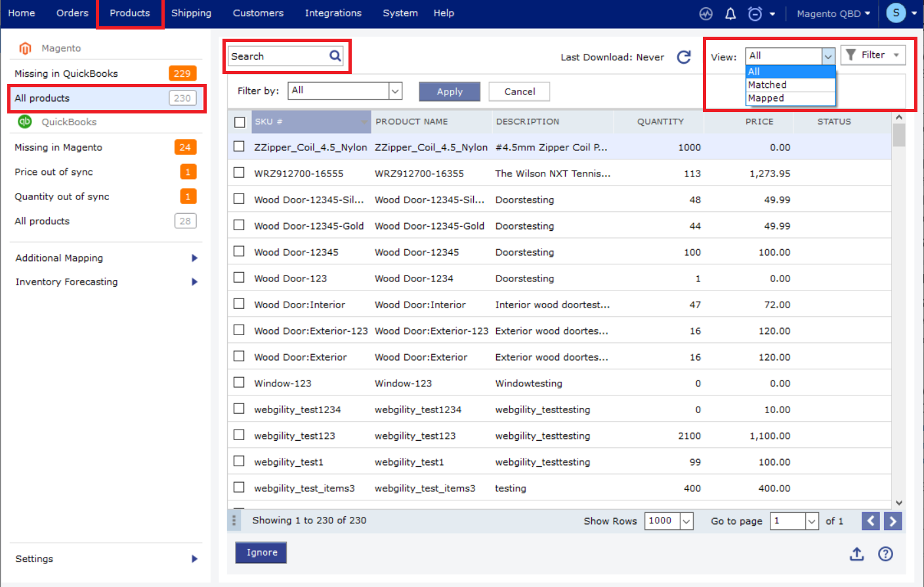Sort by the PRICE column header

[748, 122]
